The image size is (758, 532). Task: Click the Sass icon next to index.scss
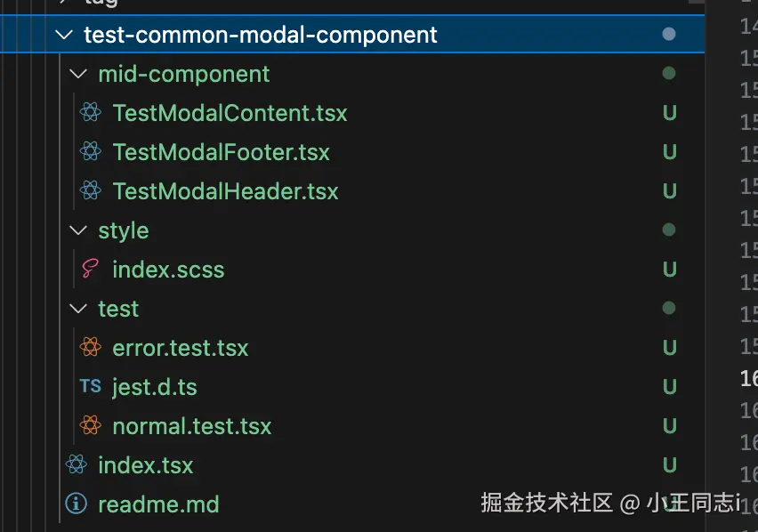pos(90,270)
